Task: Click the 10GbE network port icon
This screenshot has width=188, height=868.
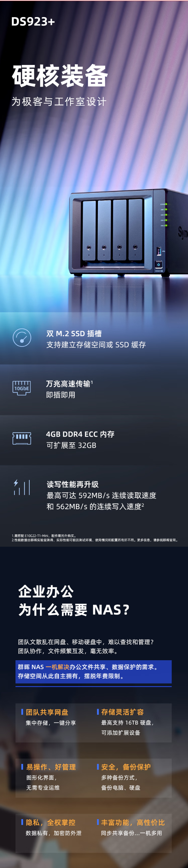Action: point(21,388)
